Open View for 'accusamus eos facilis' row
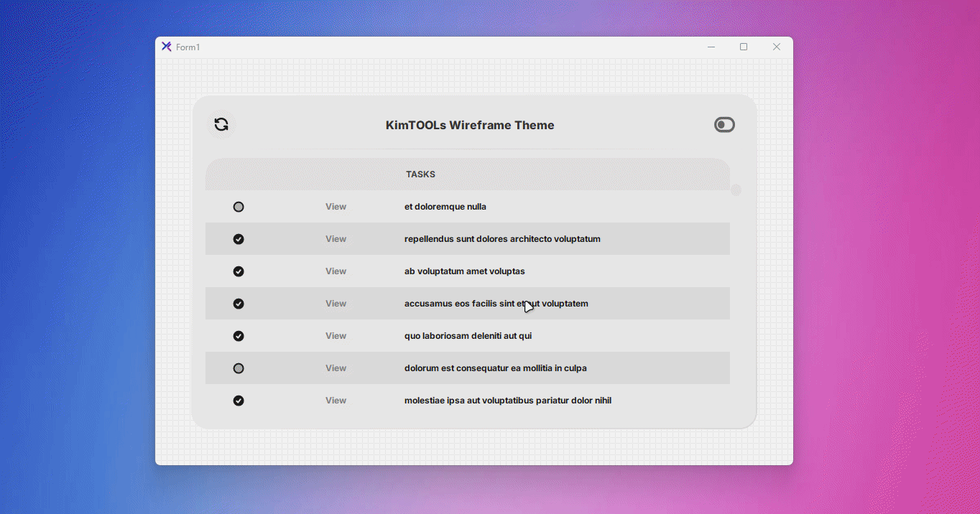980x514 pixels. coord(336,304)
